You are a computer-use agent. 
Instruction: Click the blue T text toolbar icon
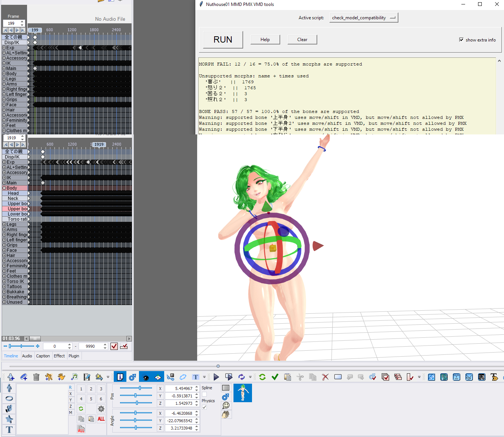tap(196, 377)
